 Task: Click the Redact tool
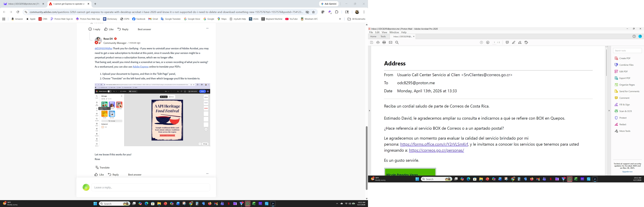[x=622, y=124]
